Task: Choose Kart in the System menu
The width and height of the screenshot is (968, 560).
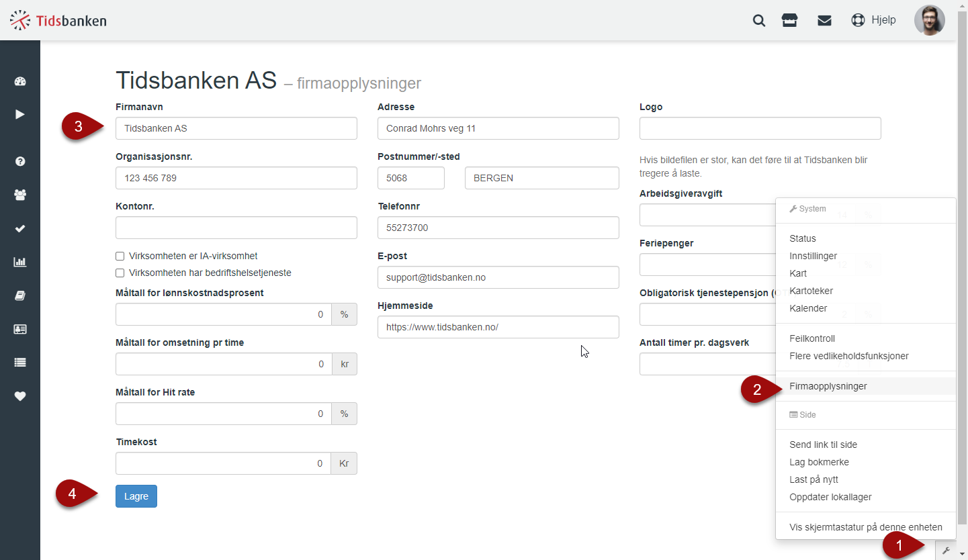Action: click(x=865, y=273)
